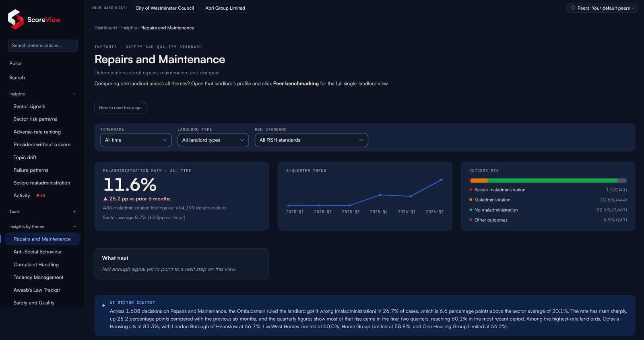Click the green no-maladministration bar segment
This screenshot has width=644, height=340.
click(x=552, y=180)
